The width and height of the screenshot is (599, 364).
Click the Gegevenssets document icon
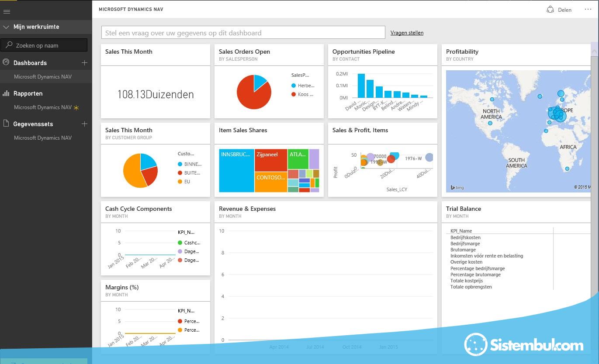(6, 124)
